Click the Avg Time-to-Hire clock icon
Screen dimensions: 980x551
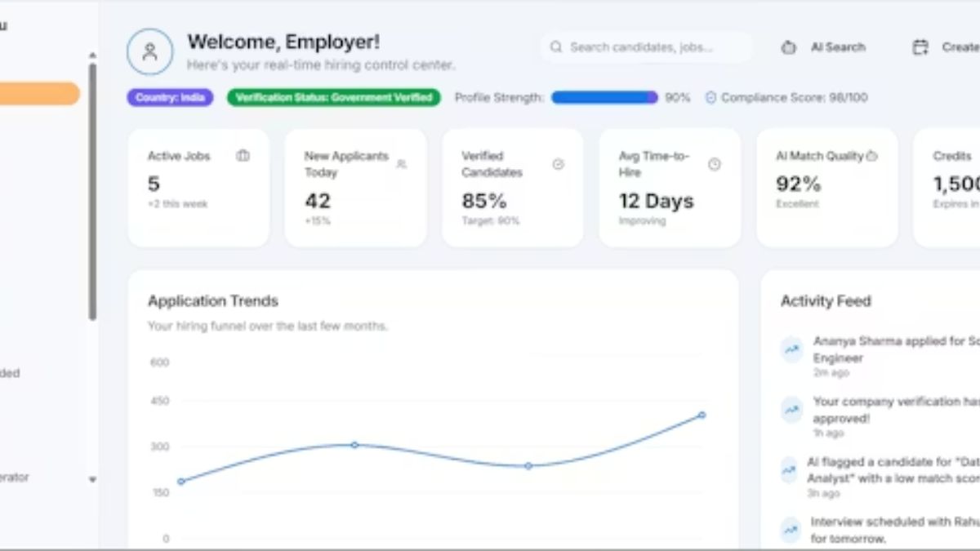tap(715, 163)
